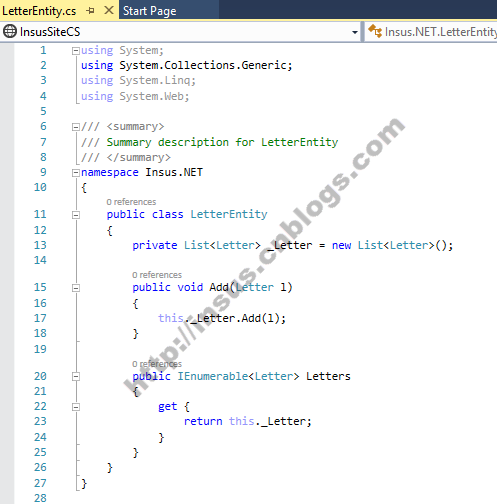Screen dimensions: 497x504
Task: Open the InsusSiteCS project dropdown
Action: (355, 32)
